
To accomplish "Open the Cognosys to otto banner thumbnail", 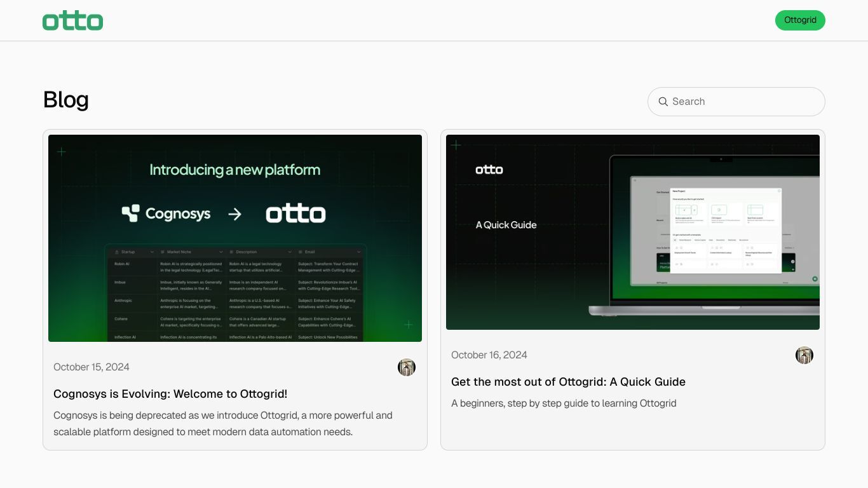I will 235,238.
